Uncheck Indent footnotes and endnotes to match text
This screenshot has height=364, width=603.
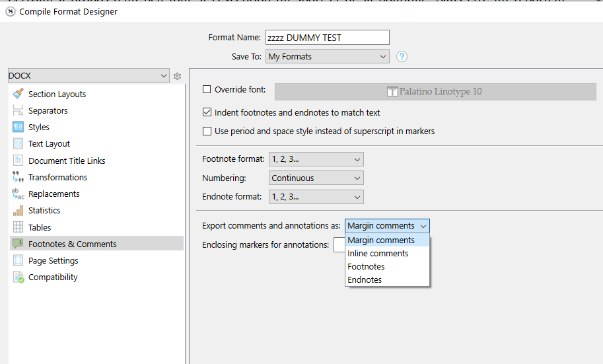(x=207, y=113)
